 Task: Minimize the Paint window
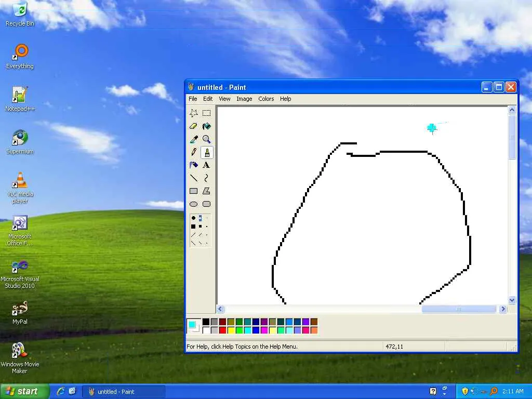coord(486,87)
